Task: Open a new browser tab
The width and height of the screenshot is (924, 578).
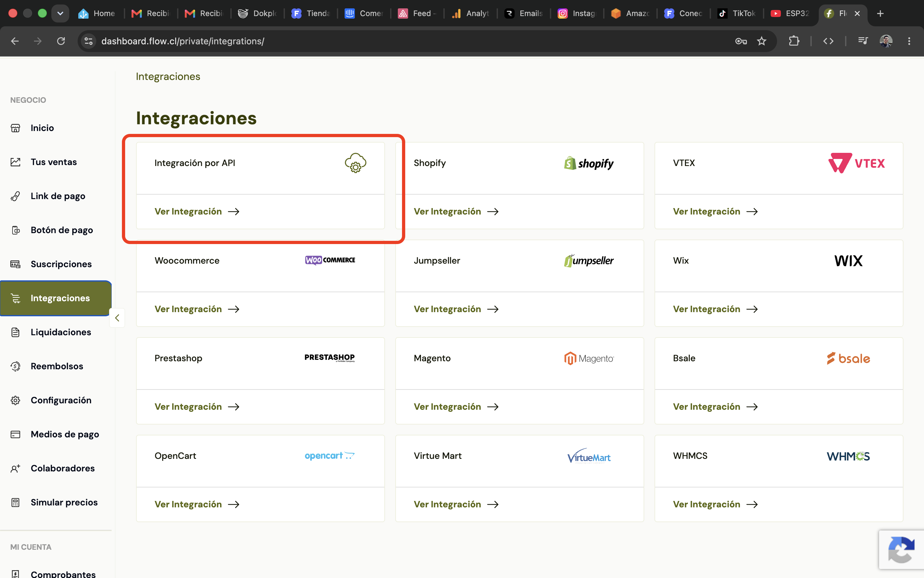Action: (x=880, y=13)
